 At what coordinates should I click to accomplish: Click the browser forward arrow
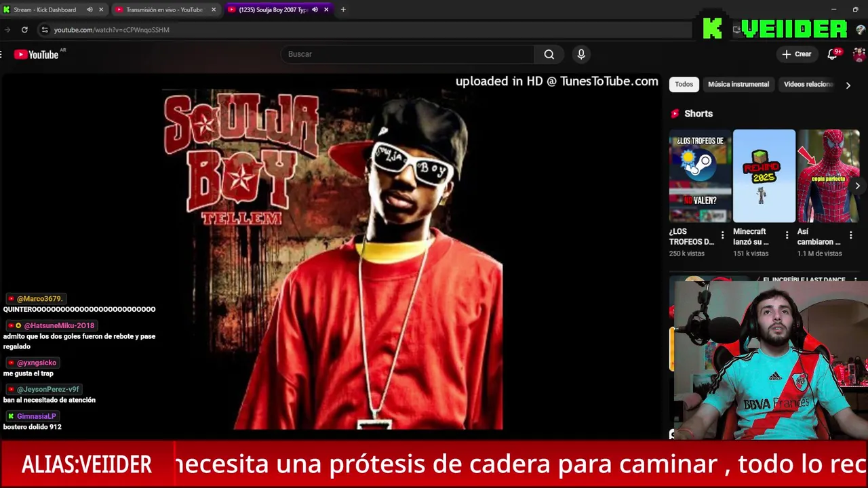[7, 30]
